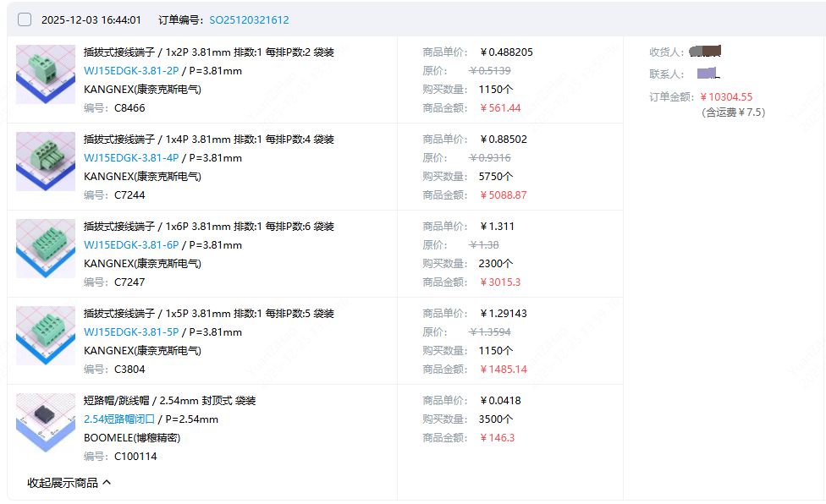Click the 1x6P terminal product title

point(208,227)
